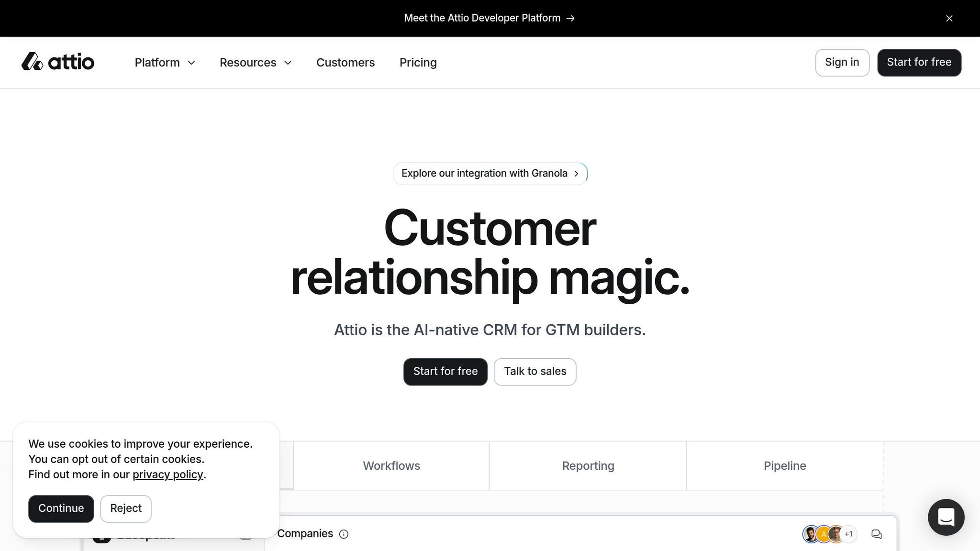
Task: Show the Pipeline tab
Action: click(784, 466)
